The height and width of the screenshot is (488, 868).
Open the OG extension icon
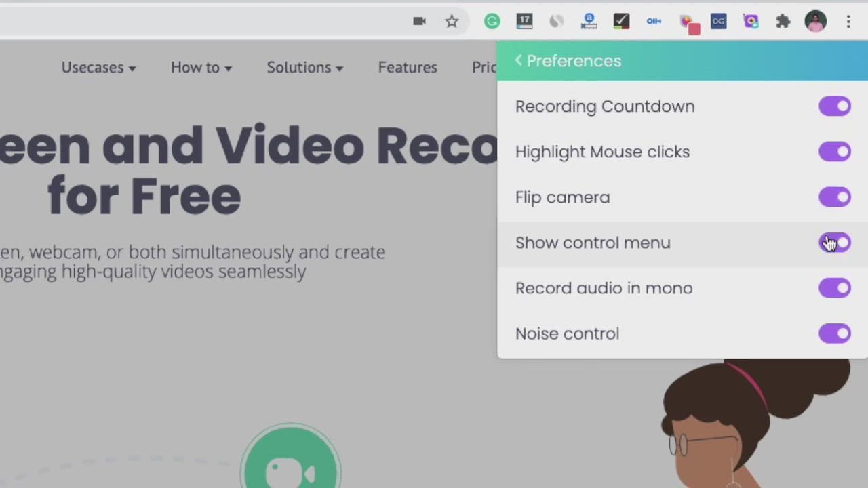click(718, 22)
